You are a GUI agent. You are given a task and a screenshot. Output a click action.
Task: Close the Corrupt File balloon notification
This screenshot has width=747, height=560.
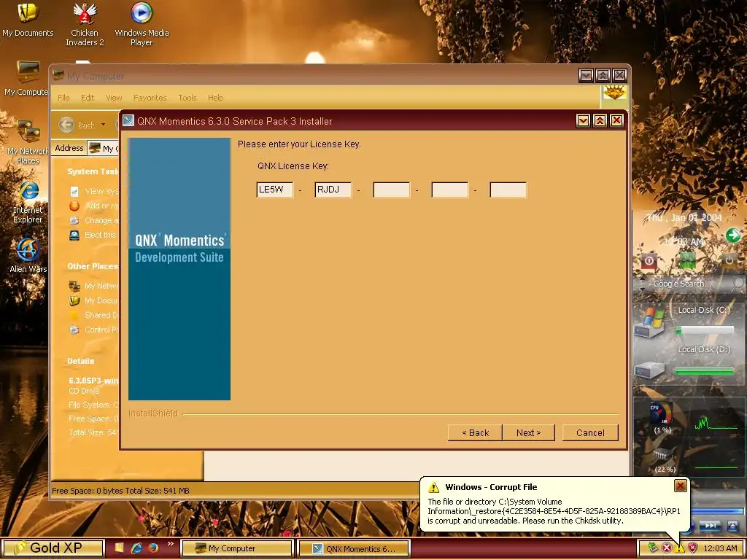[x=681, y=485]
